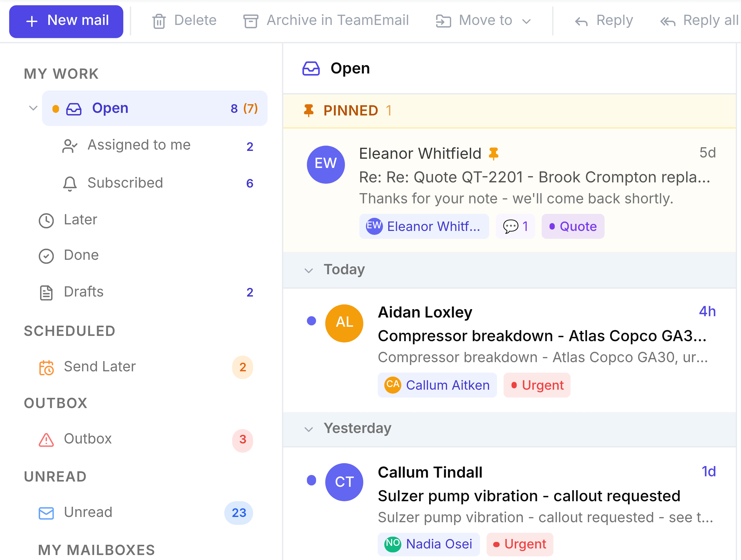741x560 pixels.
Task: Click the Open inbox icon in list header
Action: coord(311,68)
